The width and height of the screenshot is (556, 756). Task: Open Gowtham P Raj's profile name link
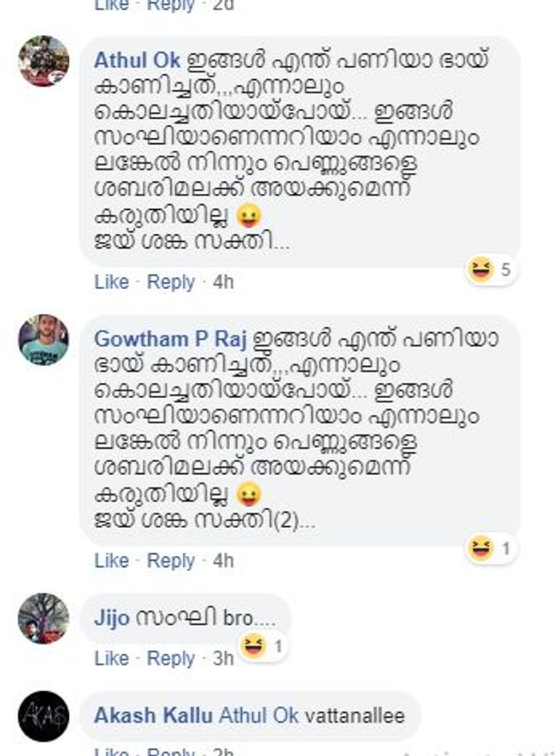pyautogui.click(x=170, y=339)
